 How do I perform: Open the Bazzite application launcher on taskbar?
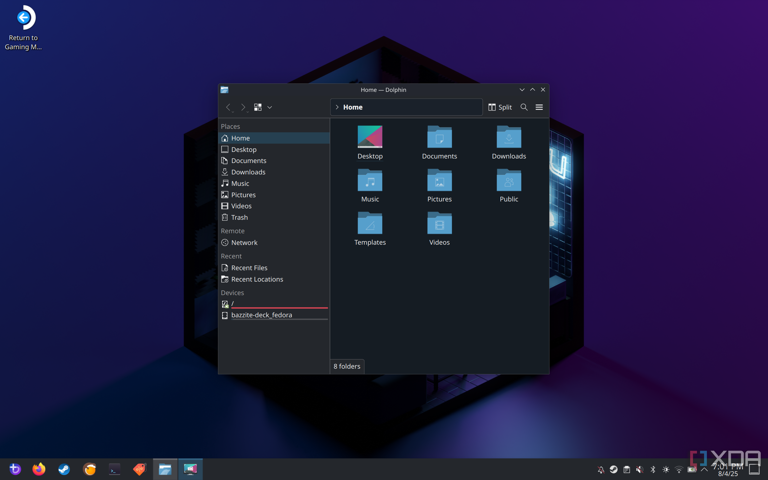click(15, 469)
